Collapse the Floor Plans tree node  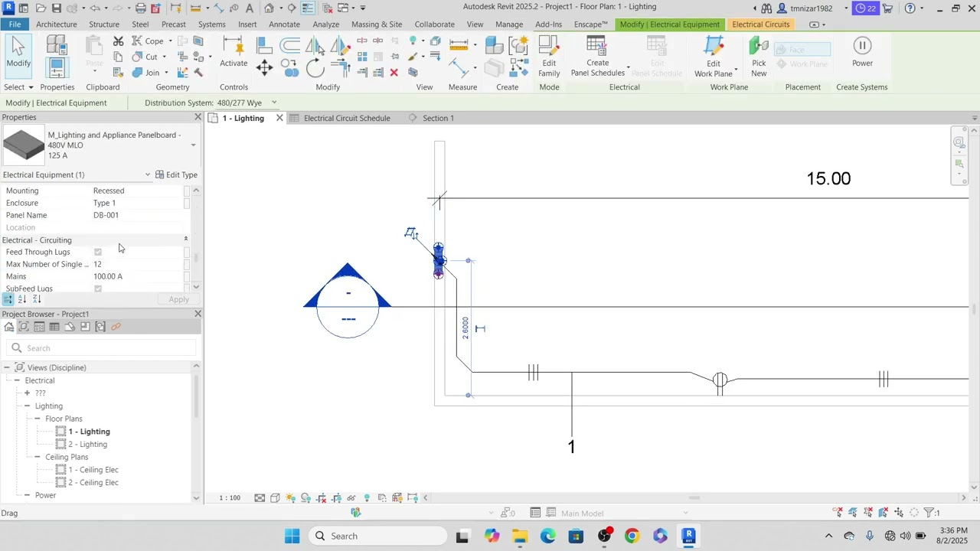point(38,419)
